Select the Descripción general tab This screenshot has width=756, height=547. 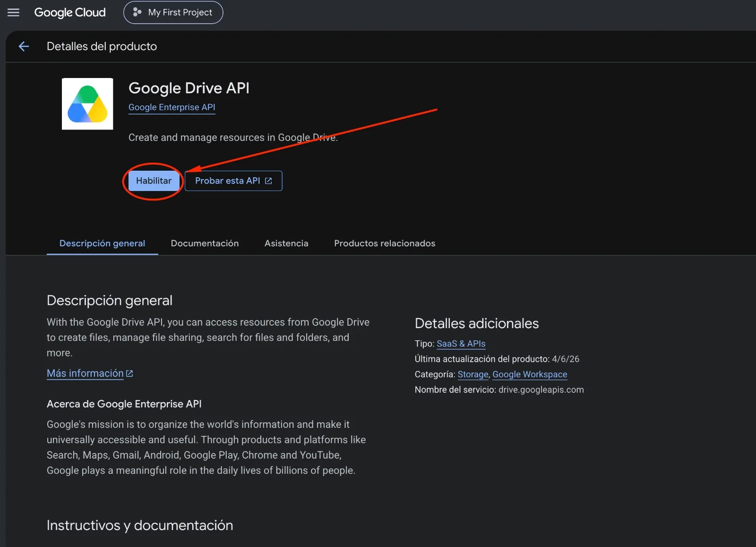[102, 243]
